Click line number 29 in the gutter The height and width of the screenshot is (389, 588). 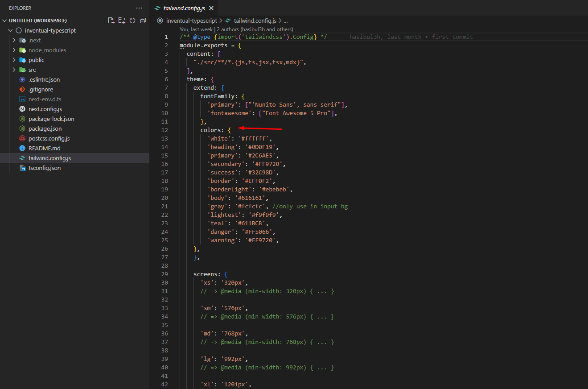[x=164, y=274]
